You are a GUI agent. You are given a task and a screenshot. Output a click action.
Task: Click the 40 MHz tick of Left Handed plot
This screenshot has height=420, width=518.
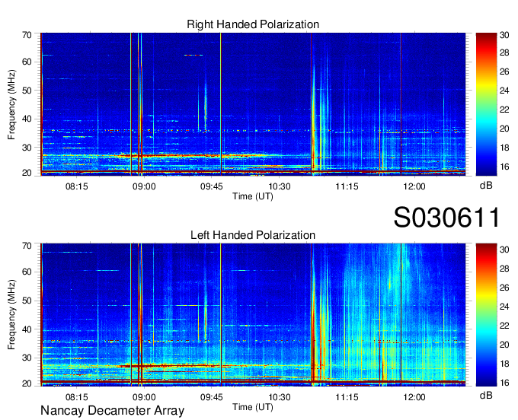pyautogui.click(x=27, y=329)
